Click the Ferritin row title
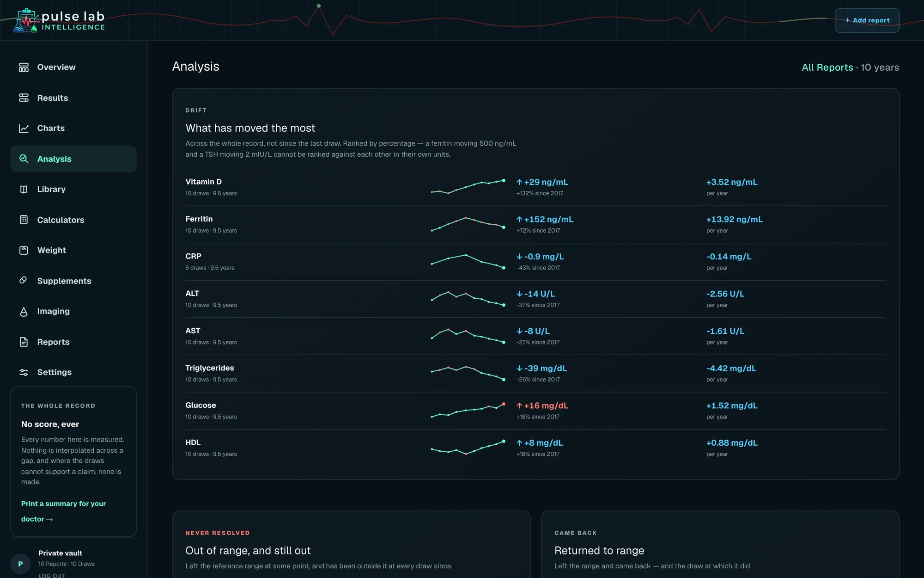Screen dimensions: 924x578 199,219
